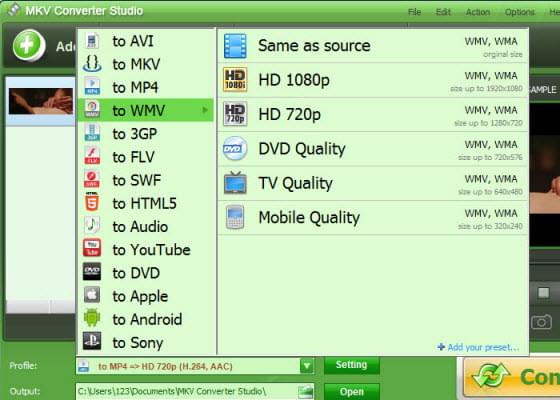Choose to HTML5 from format list

pos(146,203)
